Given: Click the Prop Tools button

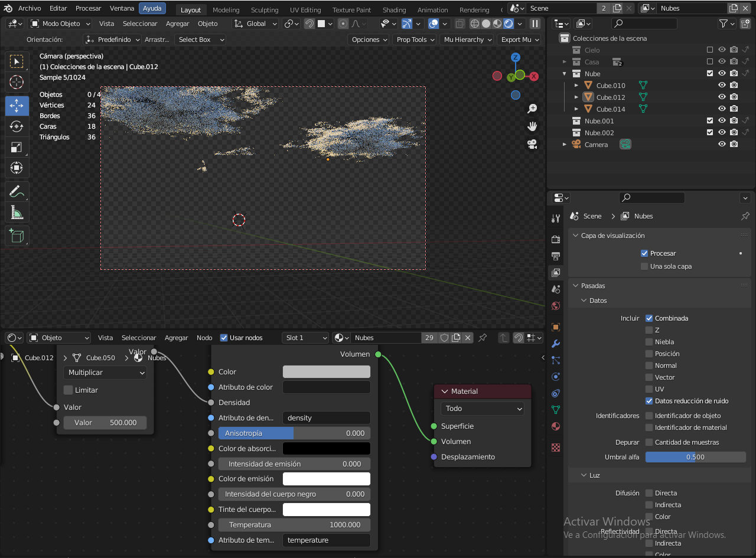Looking at the screenshot, I should point(416,40).
